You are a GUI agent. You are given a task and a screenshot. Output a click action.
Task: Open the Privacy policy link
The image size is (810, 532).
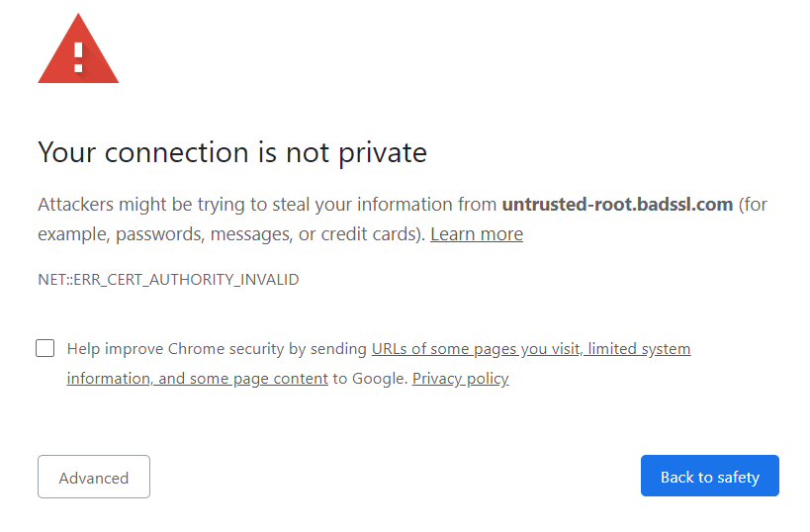[x=460, y=379]
